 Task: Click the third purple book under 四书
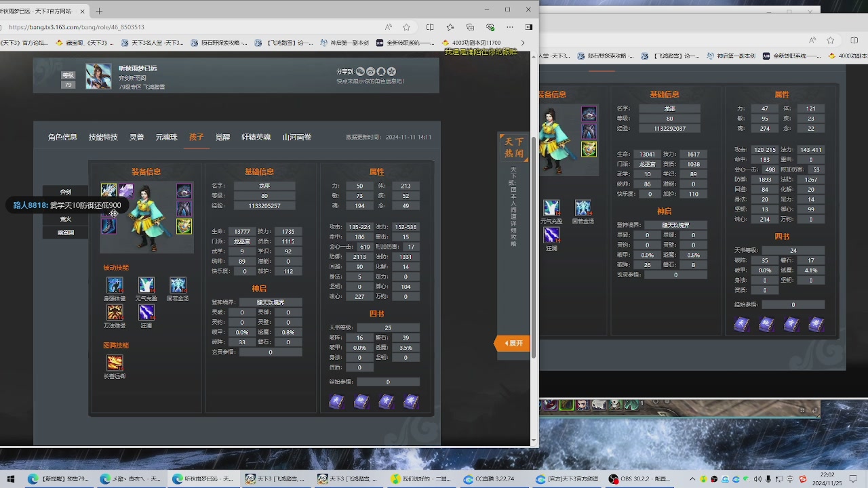click(x=386, y=401)
